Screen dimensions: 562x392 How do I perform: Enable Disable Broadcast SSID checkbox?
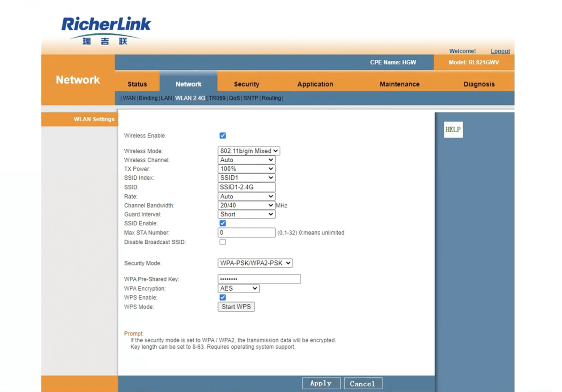click(223, 242)
